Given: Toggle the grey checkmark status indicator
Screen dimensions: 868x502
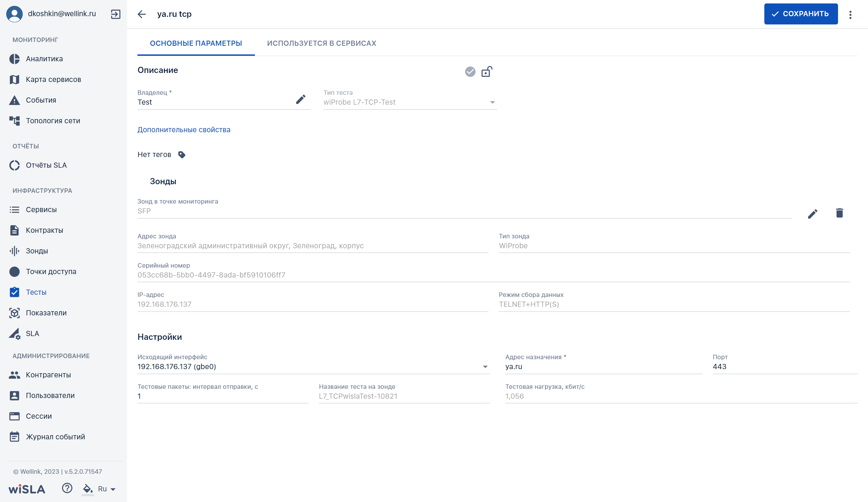Looking at the screenshot, I should click(x=470, y=72).
